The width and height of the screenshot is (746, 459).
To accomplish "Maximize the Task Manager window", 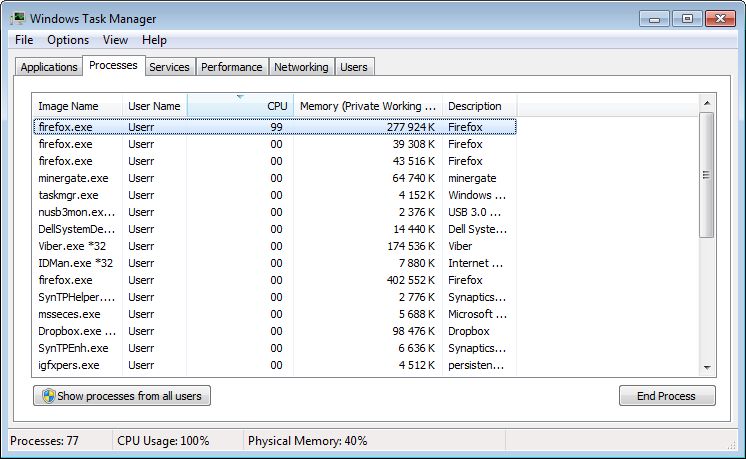I will tap(687, 19).
